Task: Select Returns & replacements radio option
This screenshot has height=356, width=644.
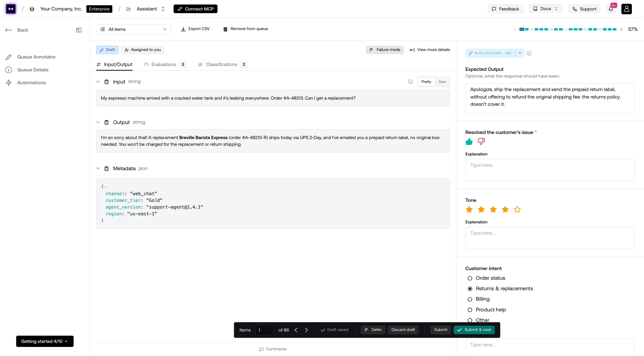Action: pos(470,289)
